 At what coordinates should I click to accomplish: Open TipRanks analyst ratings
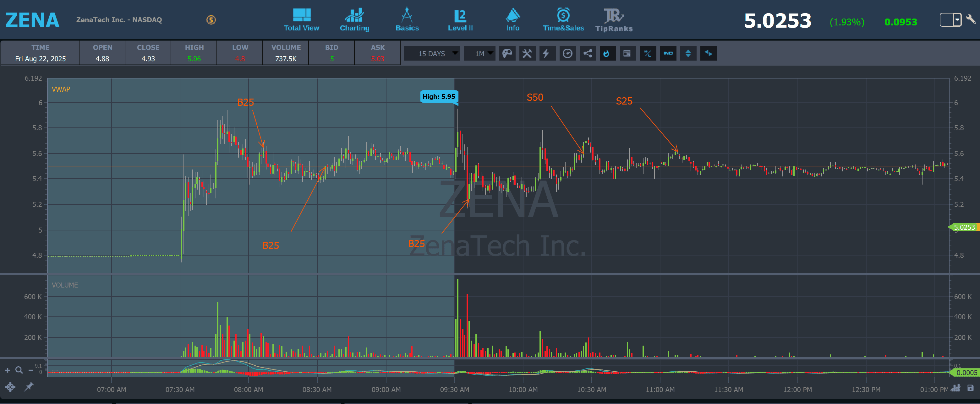click(614, 20)
